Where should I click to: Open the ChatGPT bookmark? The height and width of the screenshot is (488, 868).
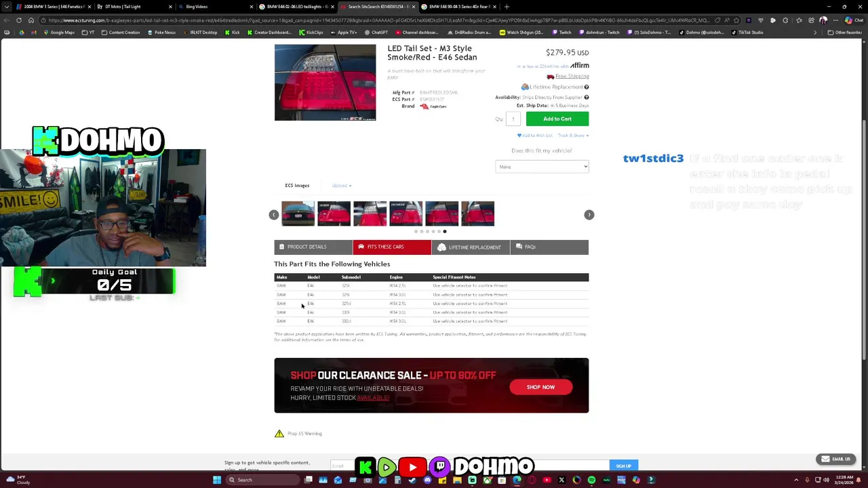coord(376,33)
